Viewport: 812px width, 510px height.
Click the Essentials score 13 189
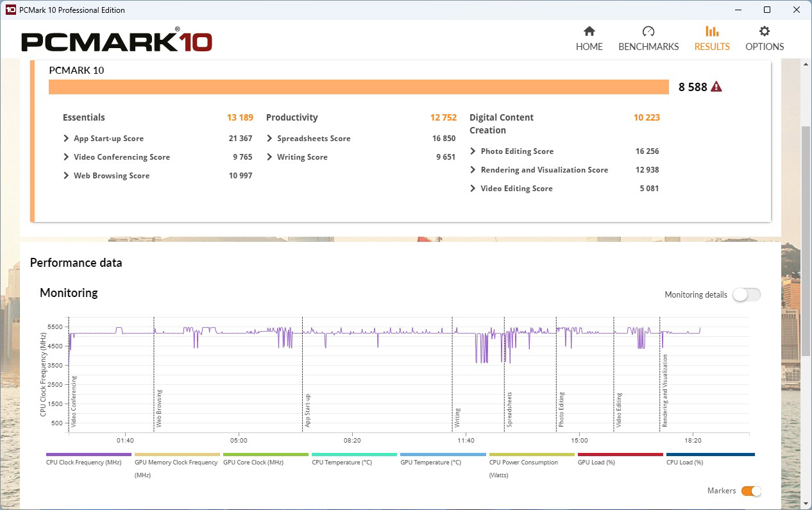click(x=240, y=117)
